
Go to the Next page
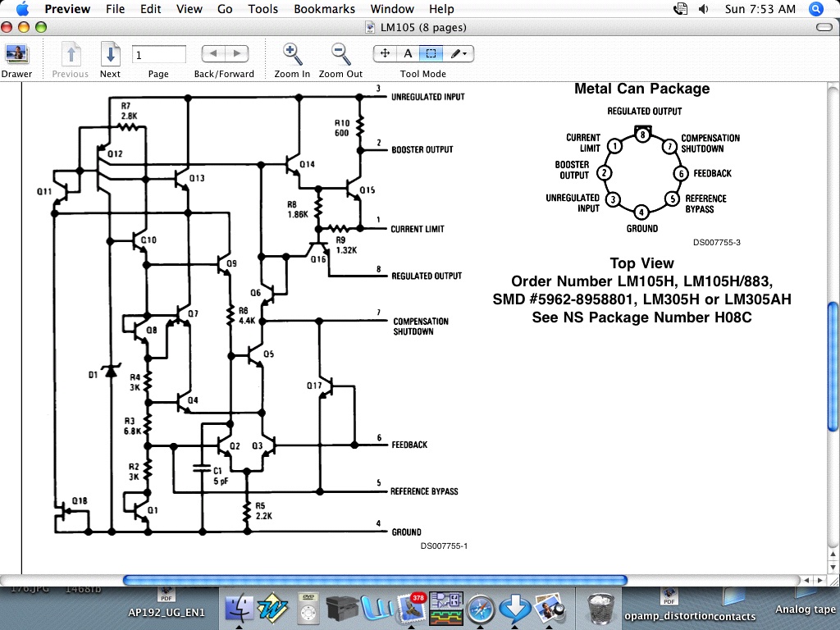pos(110,60)
